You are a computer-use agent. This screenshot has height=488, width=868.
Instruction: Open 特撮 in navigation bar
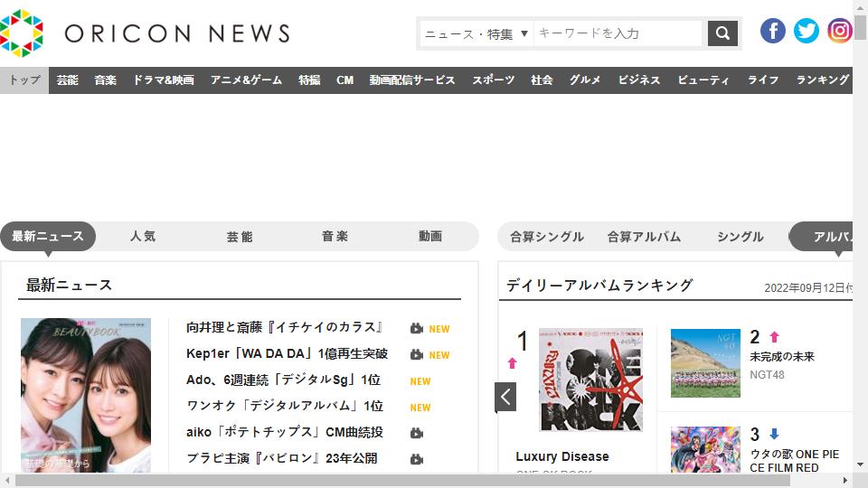tap(309, 80)
